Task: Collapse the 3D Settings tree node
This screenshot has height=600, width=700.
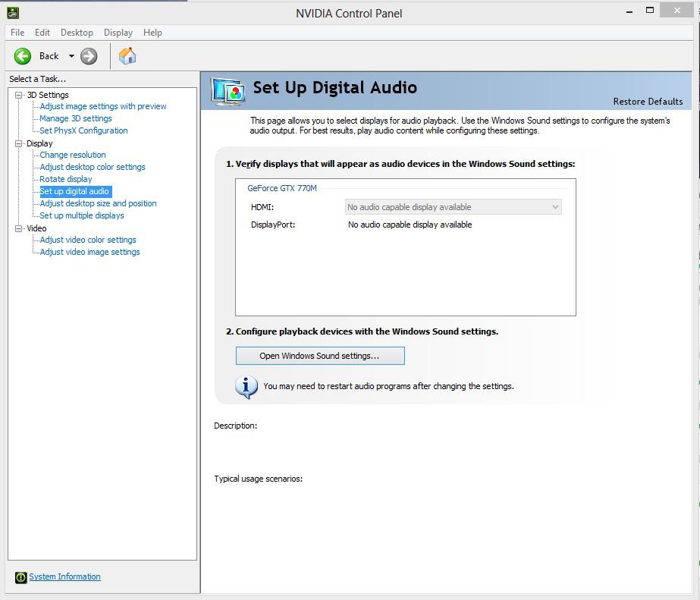Action: click(x=18, y=95)
